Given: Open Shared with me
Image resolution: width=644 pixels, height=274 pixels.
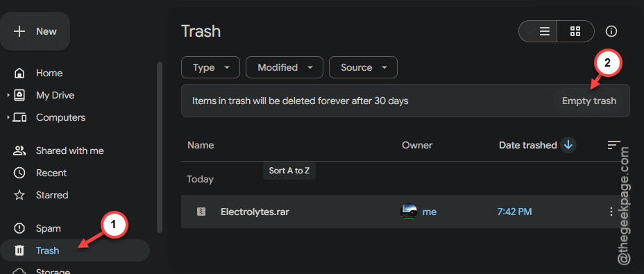Looking at the screenshot, I should [69, 151].
